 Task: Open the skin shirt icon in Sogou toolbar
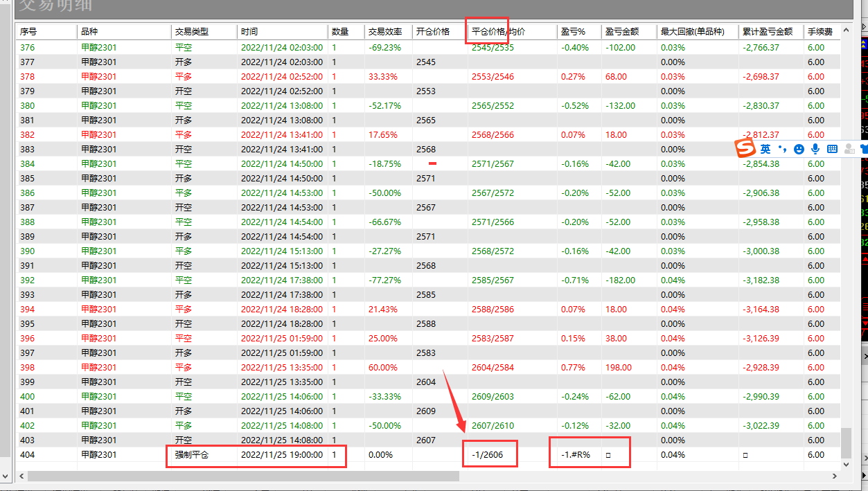pyautogui.click(x=863, y=149)
